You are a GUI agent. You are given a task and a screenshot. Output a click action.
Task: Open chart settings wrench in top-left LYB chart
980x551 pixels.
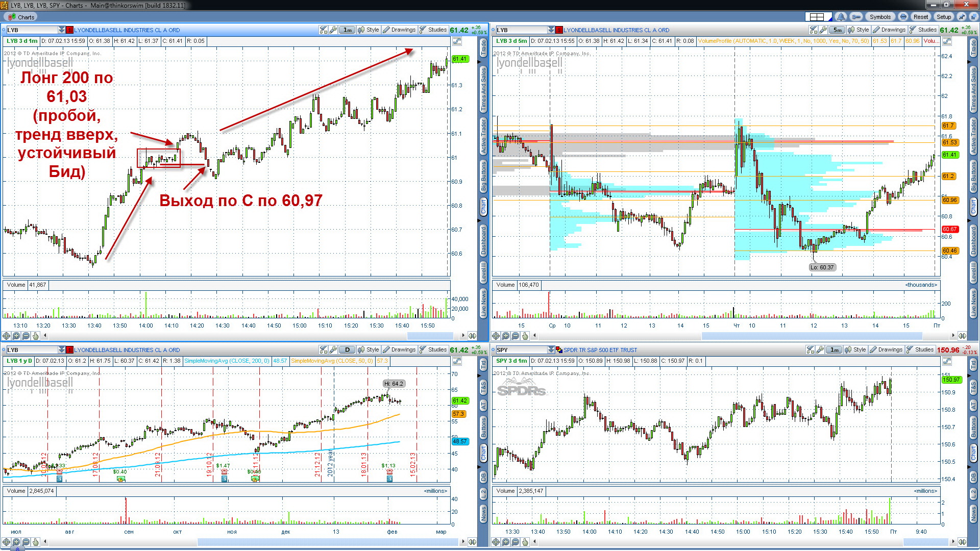(x=333, y=30)
